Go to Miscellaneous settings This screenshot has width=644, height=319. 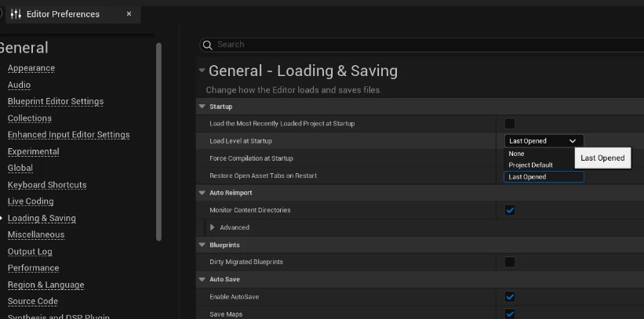36,234
